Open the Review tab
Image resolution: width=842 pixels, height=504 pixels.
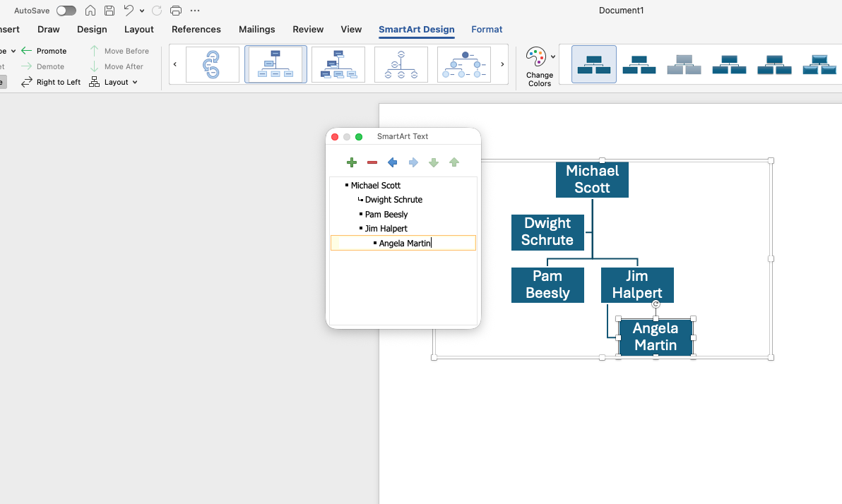(308, 29)
